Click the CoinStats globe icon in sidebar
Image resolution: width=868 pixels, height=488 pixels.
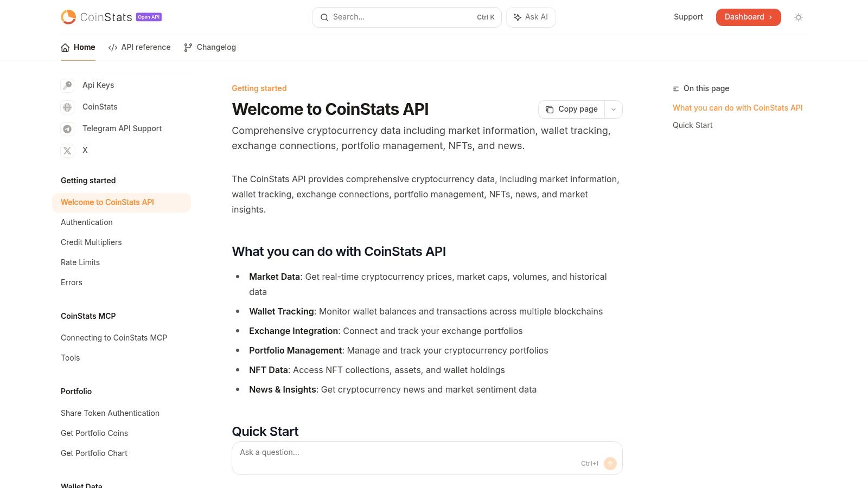(x=67, y=107)
